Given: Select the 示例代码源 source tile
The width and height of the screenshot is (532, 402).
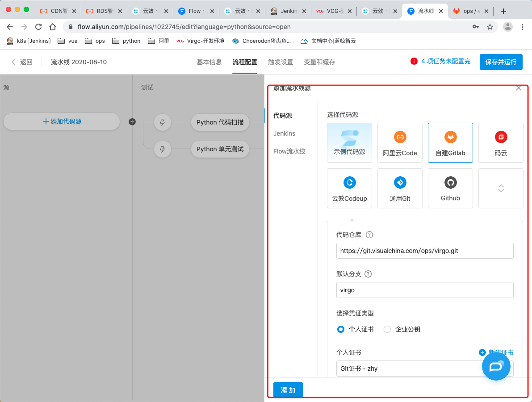Looking at the screenshot, I should tap(349, 143).
